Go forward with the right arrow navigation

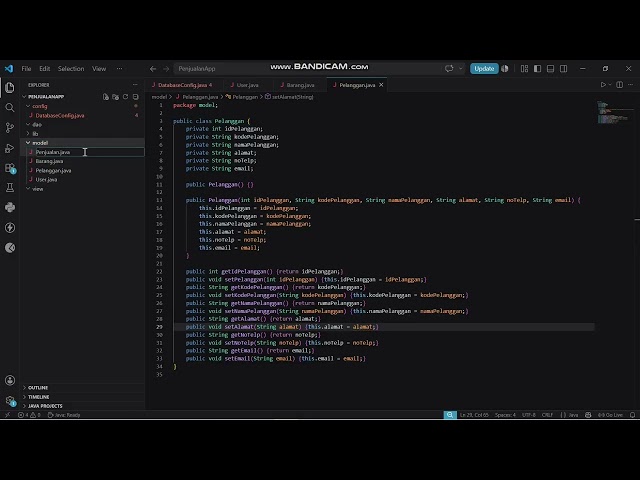[166, 69]
